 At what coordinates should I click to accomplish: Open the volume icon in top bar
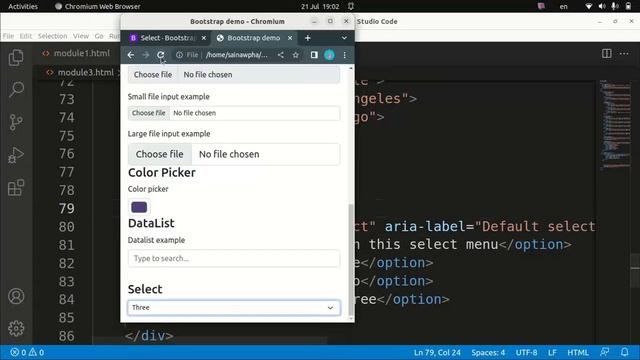pyautogui.click(x=602, y=6)
